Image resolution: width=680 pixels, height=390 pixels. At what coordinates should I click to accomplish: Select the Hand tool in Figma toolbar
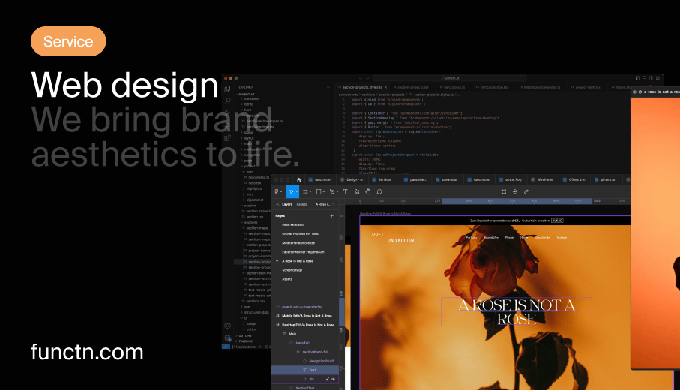tap(368, 191)
